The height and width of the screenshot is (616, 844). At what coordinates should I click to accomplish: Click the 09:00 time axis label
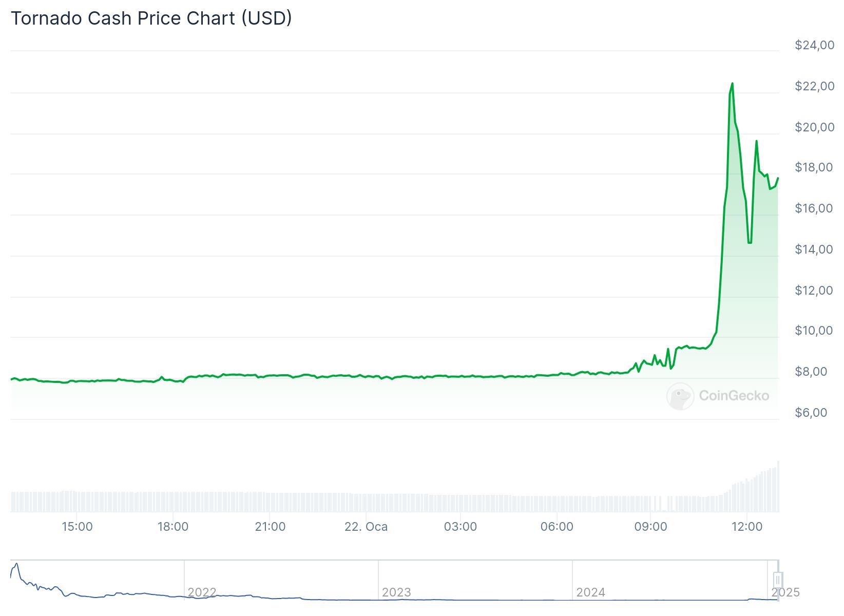point(650,527)
